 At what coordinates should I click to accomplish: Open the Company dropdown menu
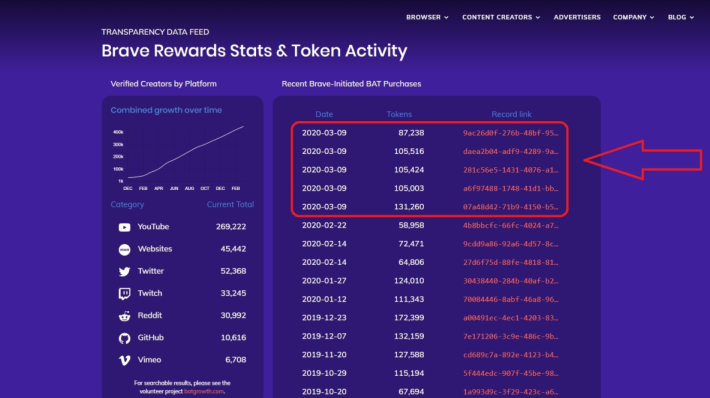(633, 17)
